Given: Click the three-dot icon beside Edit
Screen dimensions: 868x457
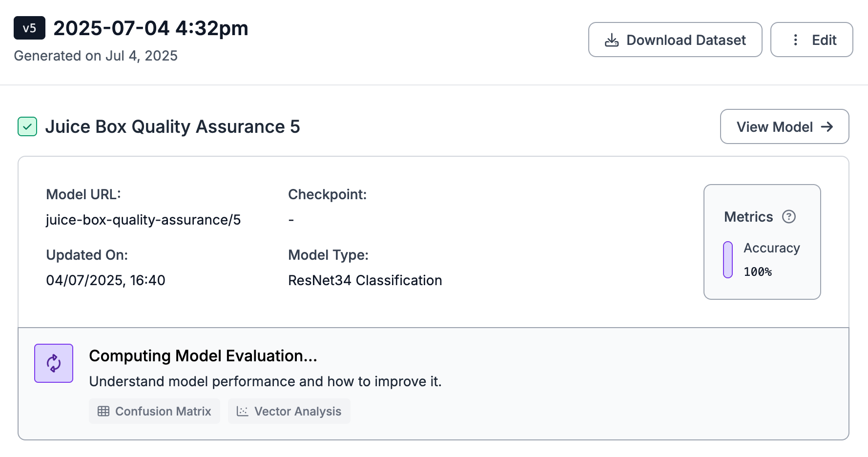Looking at the screenshot, I should coord(795,40).
